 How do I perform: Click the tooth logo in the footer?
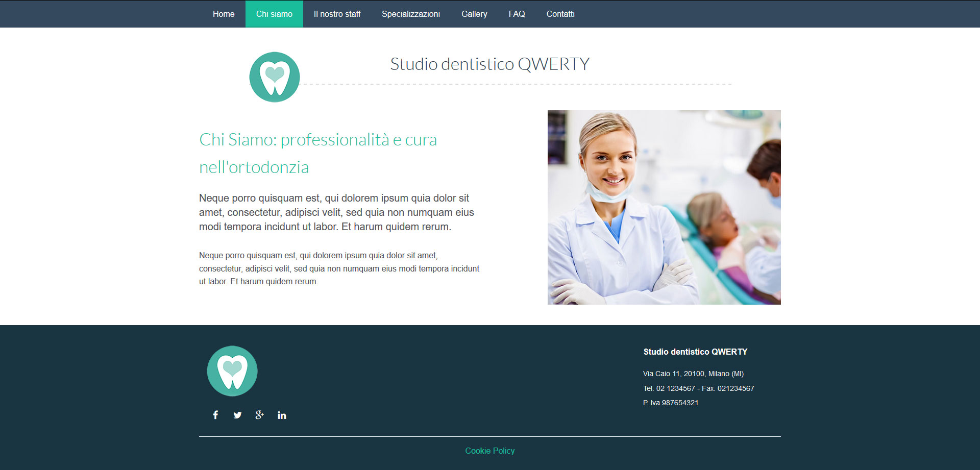(x=232, y=371)
